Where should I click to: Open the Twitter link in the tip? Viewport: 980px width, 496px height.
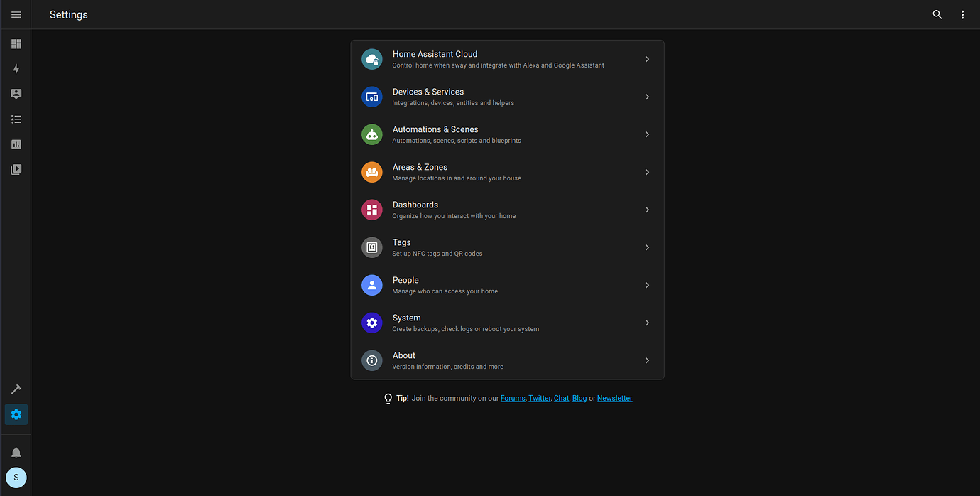click(540, 398)
